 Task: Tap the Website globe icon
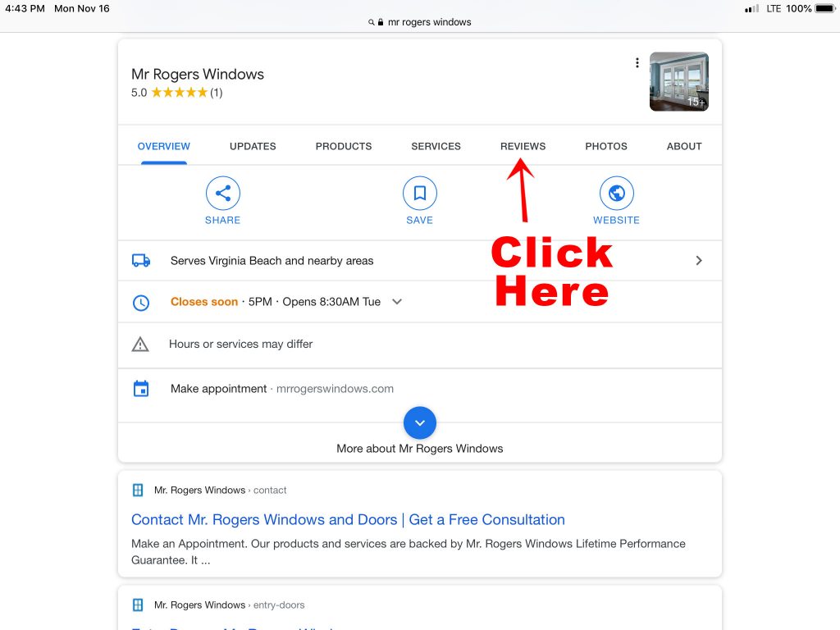[617, 193]
